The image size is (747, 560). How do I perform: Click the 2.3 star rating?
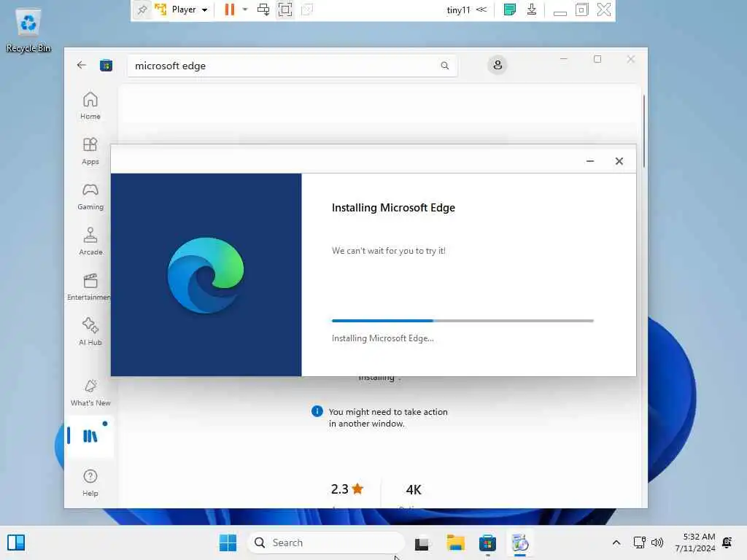[x=347, y=489]
